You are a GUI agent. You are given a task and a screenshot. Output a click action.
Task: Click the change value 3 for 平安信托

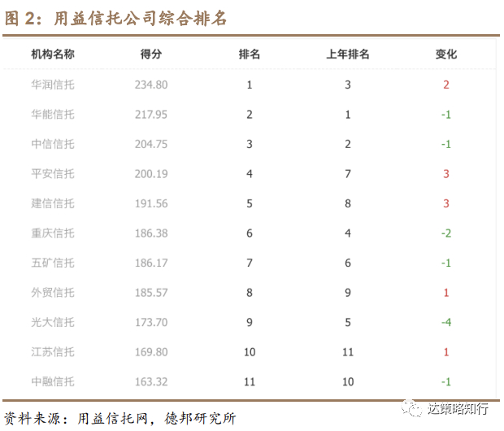(446, 174)
